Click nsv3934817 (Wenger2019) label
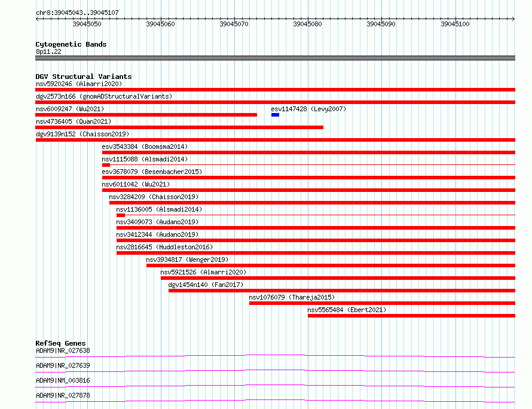 [187, 260]
